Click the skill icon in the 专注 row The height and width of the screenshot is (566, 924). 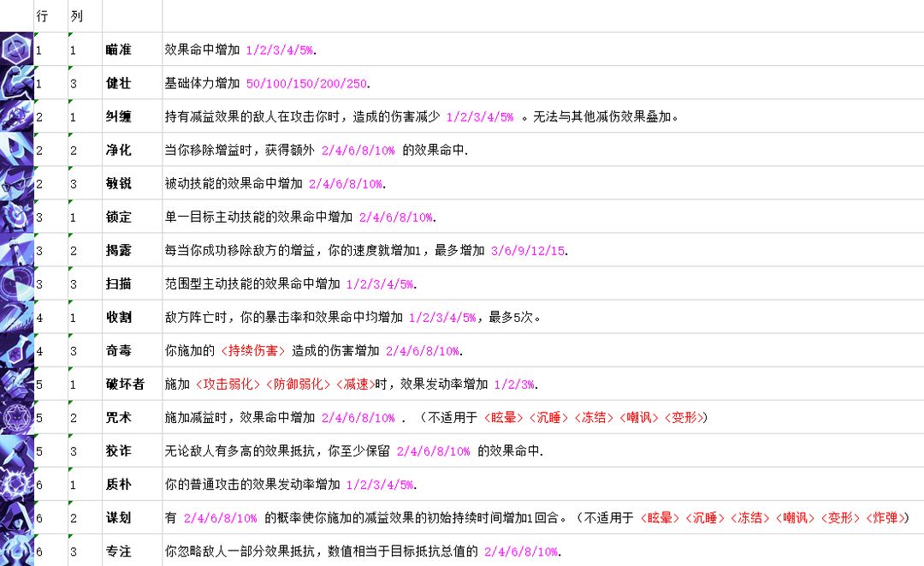[x=16, y=551]
